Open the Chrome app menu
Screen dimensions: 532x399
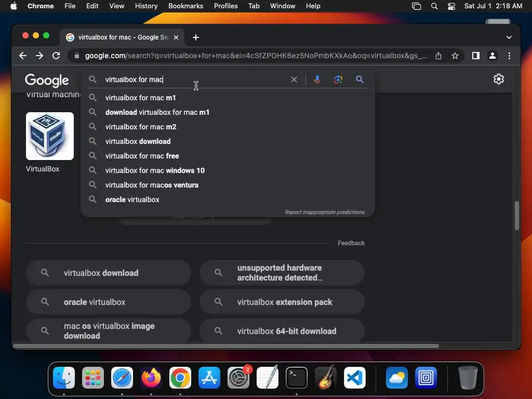41,6
